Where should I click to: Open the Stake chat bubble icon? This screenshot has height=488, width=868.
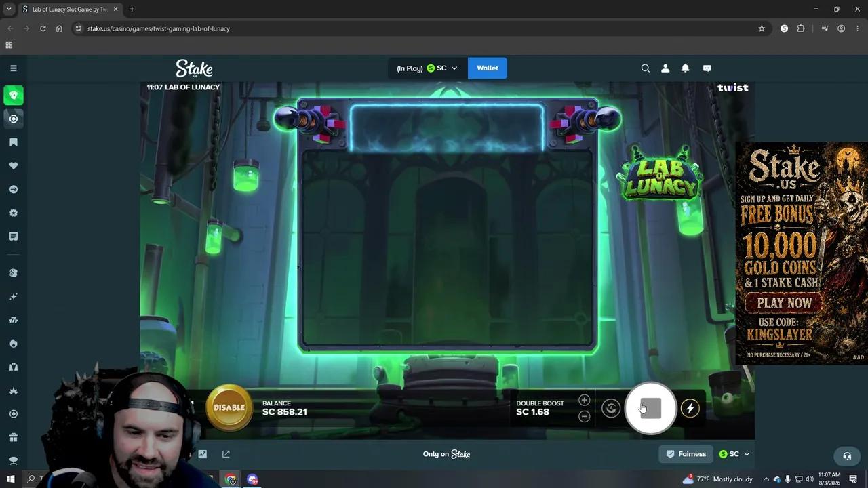pos(707,68)
